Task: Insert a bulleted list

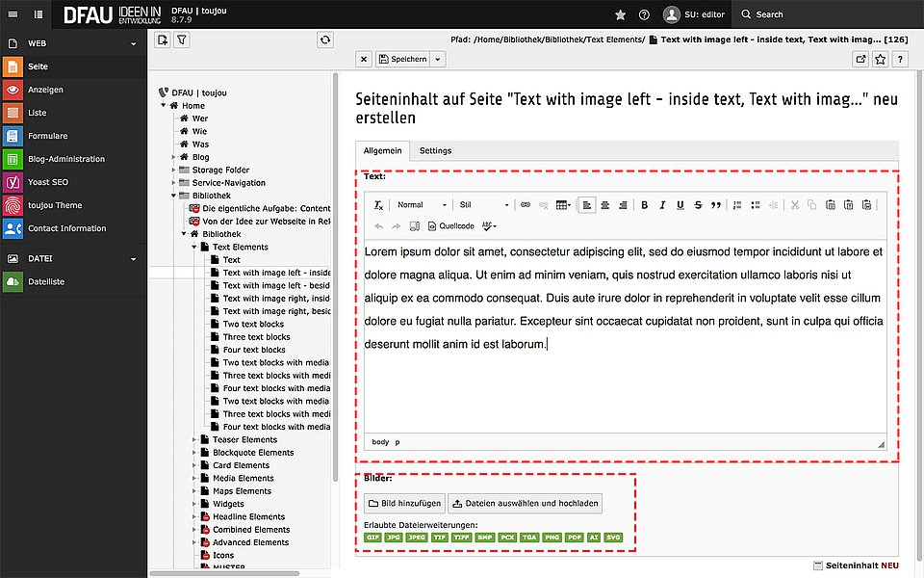Action: pos(756,204)
